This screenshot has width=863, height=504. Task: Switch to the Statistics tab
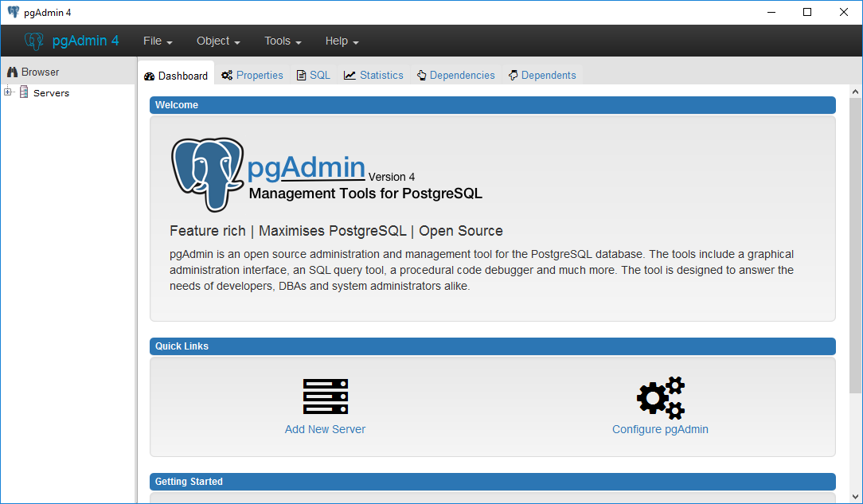click(x=373, y=76)
